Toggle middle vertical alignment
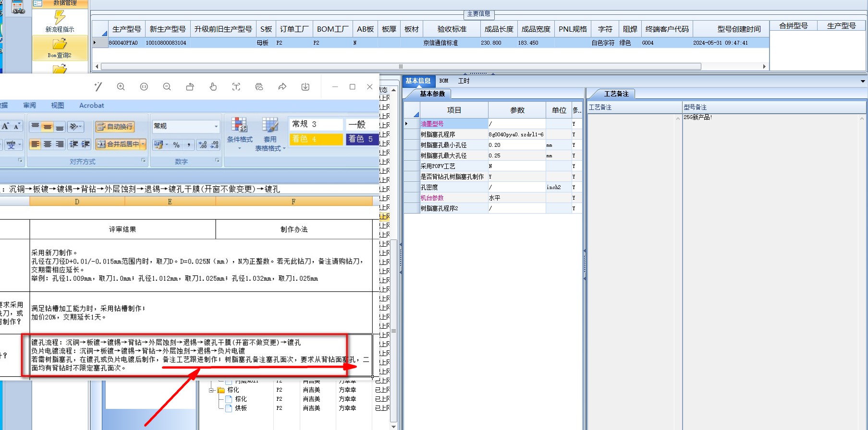868x430 pixels. (47, 127)
